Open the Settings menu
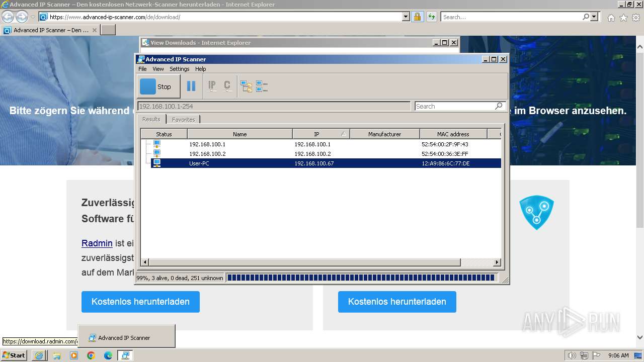 (180, 69)
